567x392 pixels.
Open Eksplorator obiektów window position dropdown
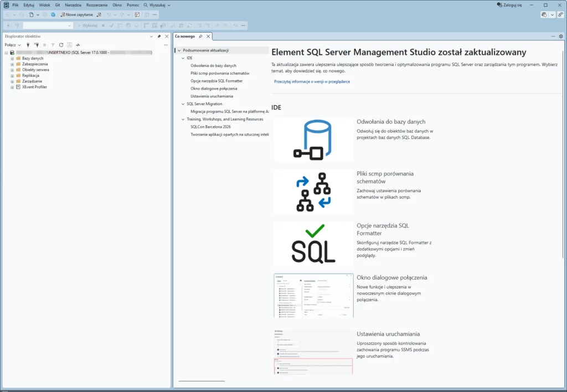tap(152, 36)
